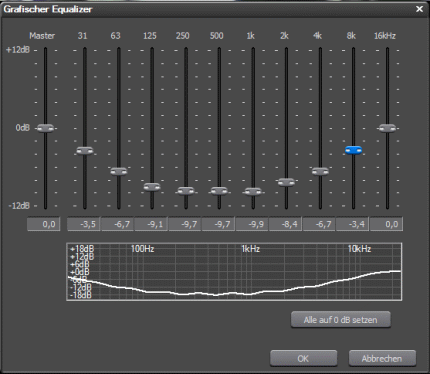Click the '0dB' scale label
Viewport: 430px width, 374px height.
coord(23,128)
